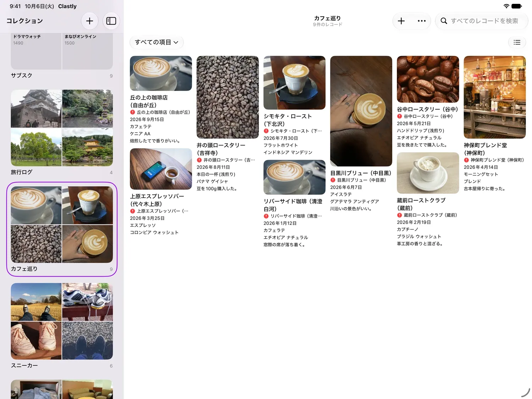Open 谷中ロースタリー roasted beans photo

pyautogui.click(x=428, y=79)
